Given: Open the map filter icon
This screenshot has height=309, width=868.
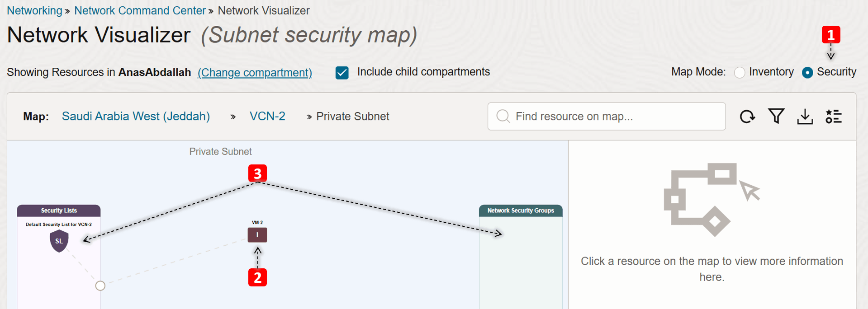Looking at the screenshot, I should [x=776, y=117].
